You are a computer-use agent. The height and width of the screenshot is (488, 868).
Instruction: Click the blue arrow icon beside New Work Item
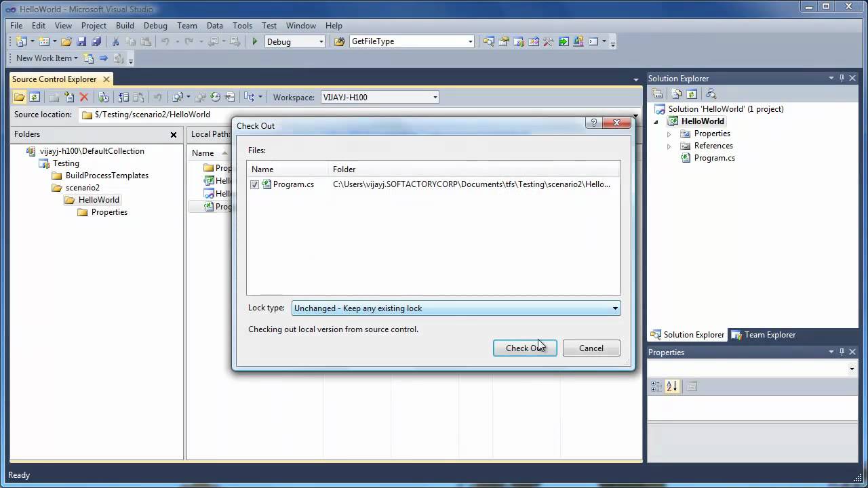103,58
